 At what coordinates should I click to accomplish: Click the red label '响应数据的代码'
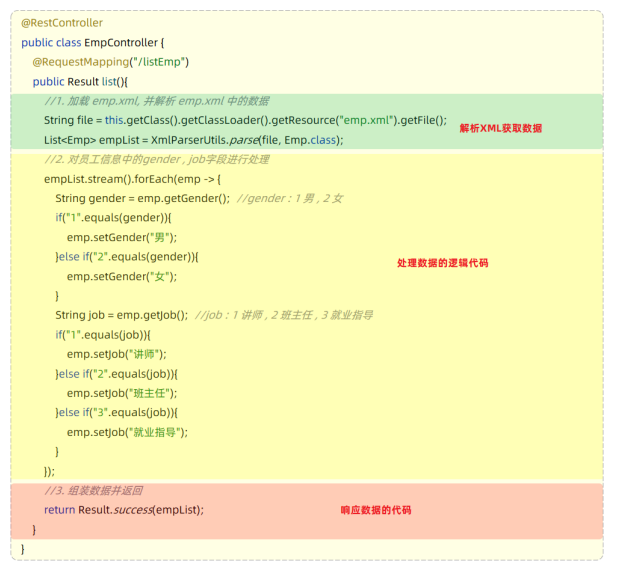[x=376, y=511]
